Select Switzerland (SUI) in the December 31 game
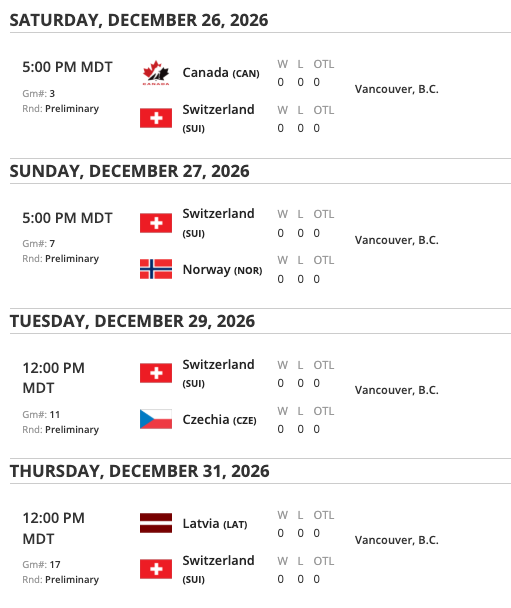This screenshot has height=608, width=511. [218, 569]
